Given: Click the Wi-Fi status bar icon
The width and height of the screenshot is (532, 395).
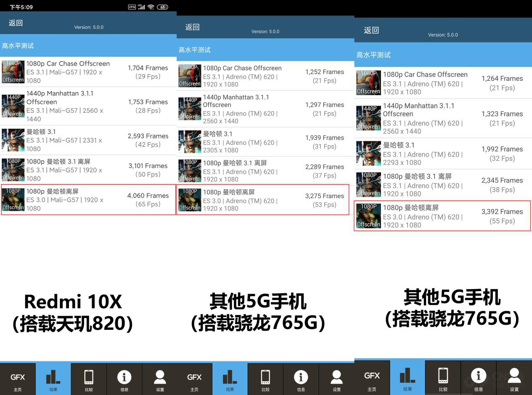Looking at the screenshot, I should [x=151, y=7].
